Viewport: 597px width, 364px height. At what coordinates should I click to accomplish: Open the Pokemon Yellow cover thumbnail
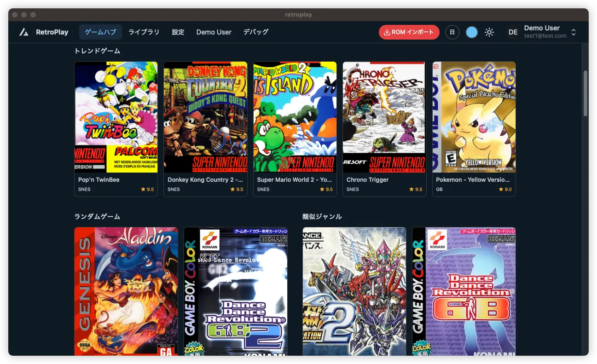tap(474, 117)
